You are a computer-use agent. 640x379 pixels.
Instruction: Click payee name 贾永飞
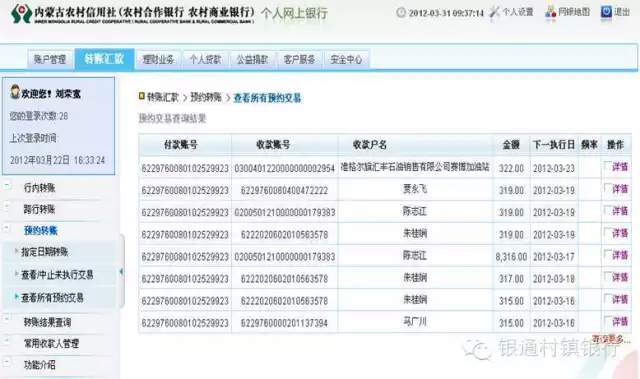pos(415,189)
